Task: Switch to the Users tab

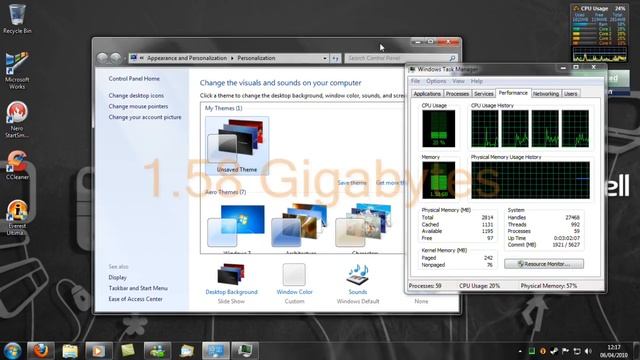Action: tap(571, 94)
